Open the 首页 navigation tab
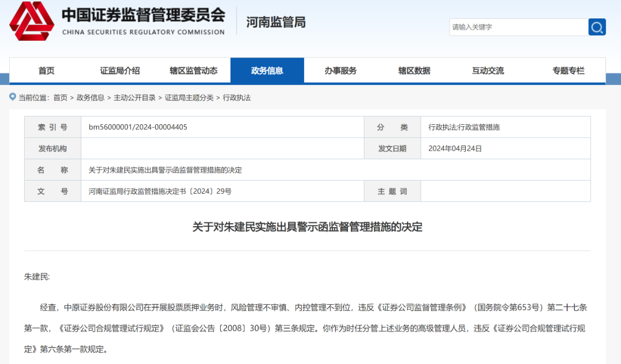Viewport: 621px width, 364px height. tap(47, 71)
